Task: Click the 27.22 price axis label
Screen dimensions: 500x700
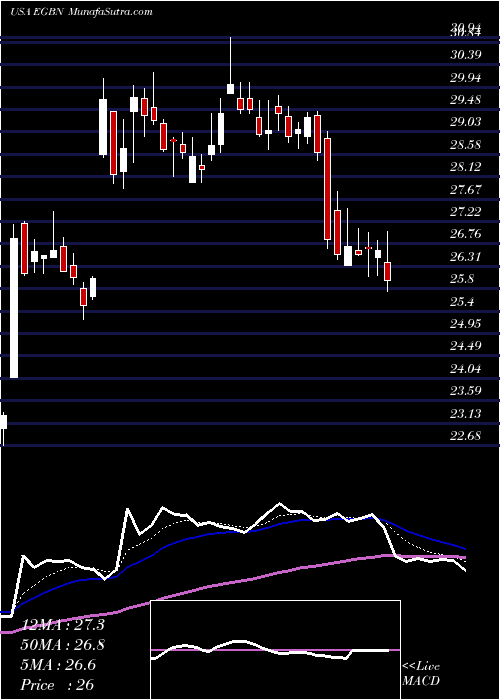Action: [465, 211]
